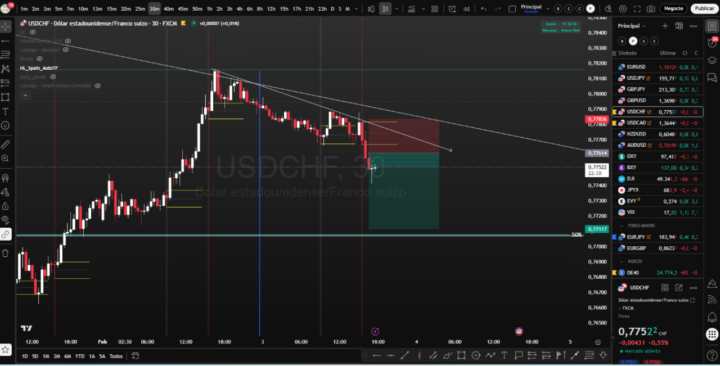Take a chart snapshot with camera icon

pyautogui.click(x=651, y=9)
